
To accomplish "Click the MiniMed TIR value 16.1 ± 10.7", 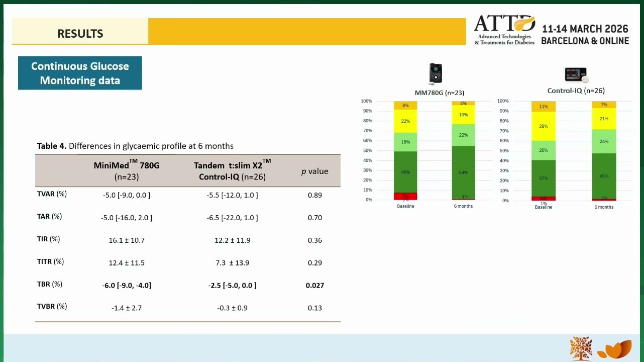I will coord(127,240).
